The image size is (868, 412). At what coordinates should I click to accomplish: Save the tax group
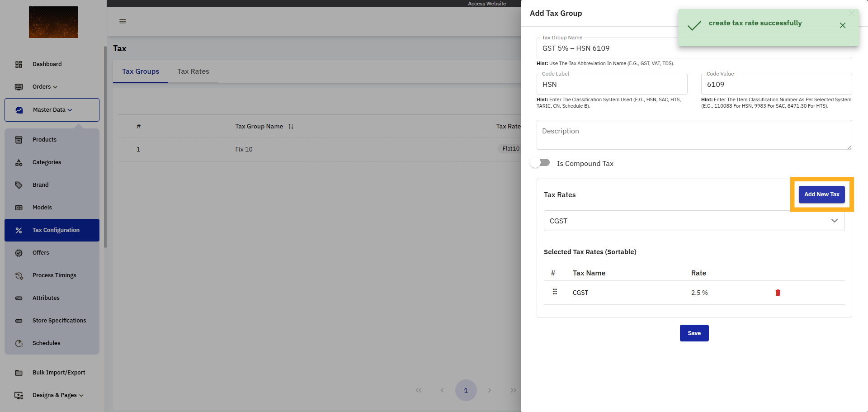click(694, 333)
